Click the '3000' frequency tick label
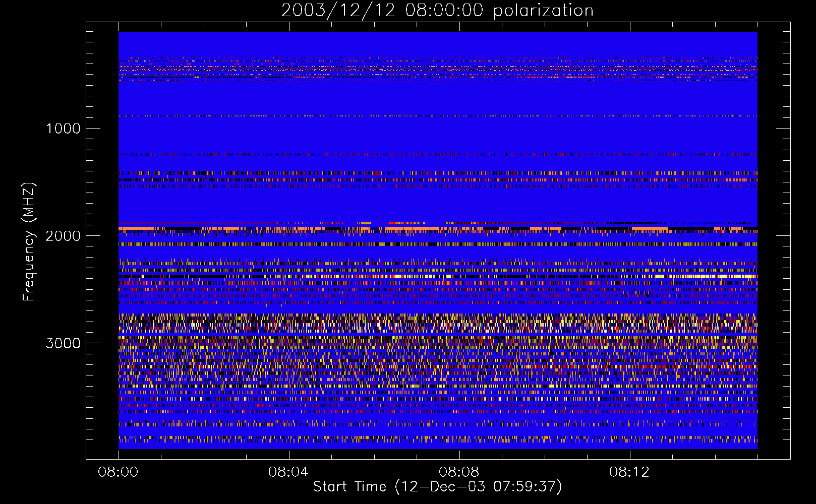The width and height of the screenshot is (816, 504). [x=63, y=343]
